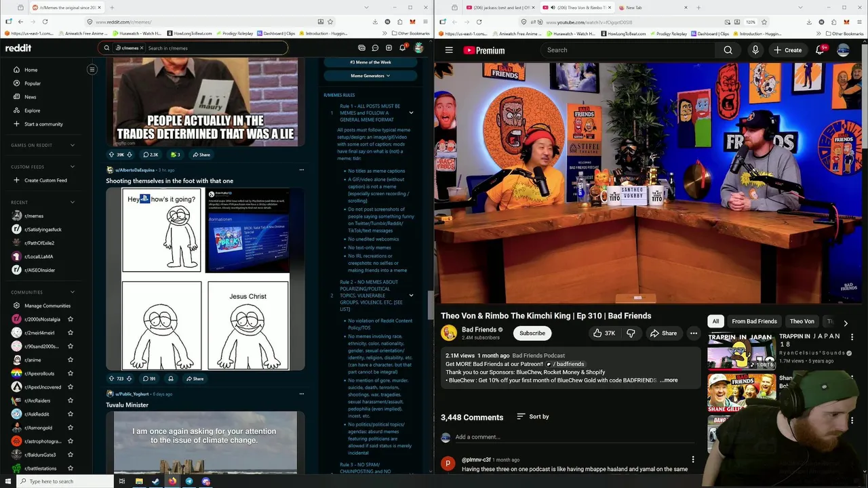Open Sort by comments dropdown

pos(533,417)
